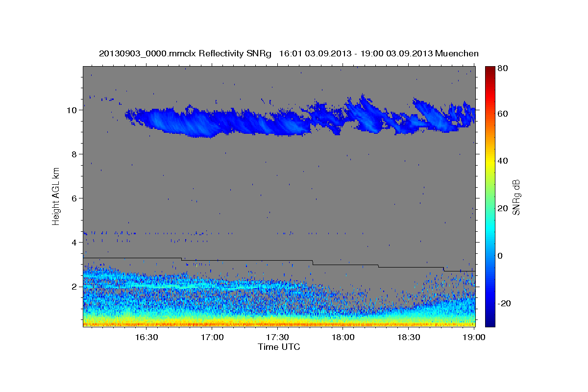This screenshot has width=588, height=392.
Task: Click the colorbar value label 80
Action: tap(502, 68)
